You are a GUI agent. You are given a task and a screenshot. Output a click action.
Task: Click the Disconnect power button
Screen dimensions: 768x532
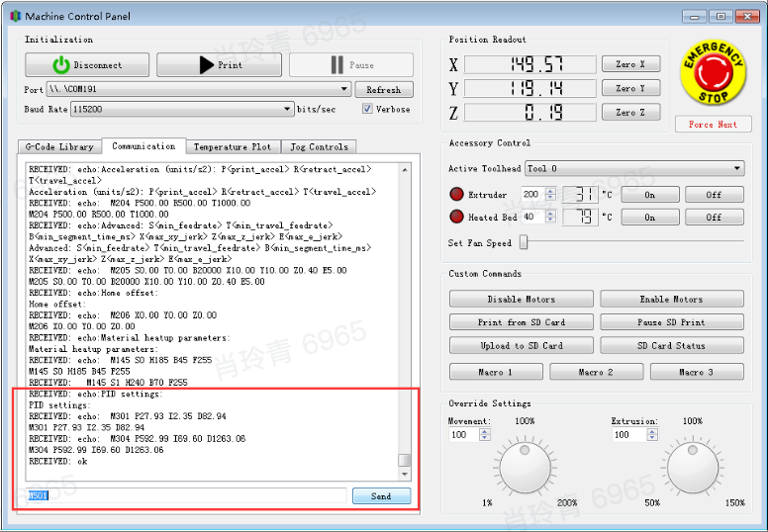coord(87,65)
